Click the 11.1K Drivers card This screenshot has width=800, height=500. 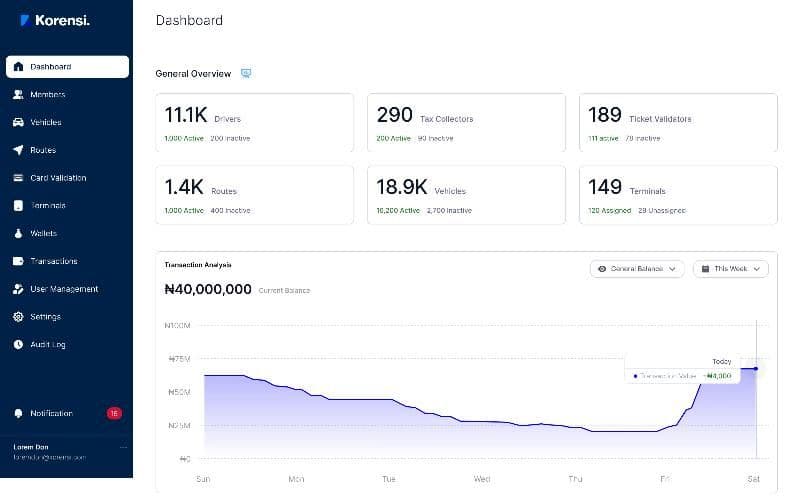point(255,122)
